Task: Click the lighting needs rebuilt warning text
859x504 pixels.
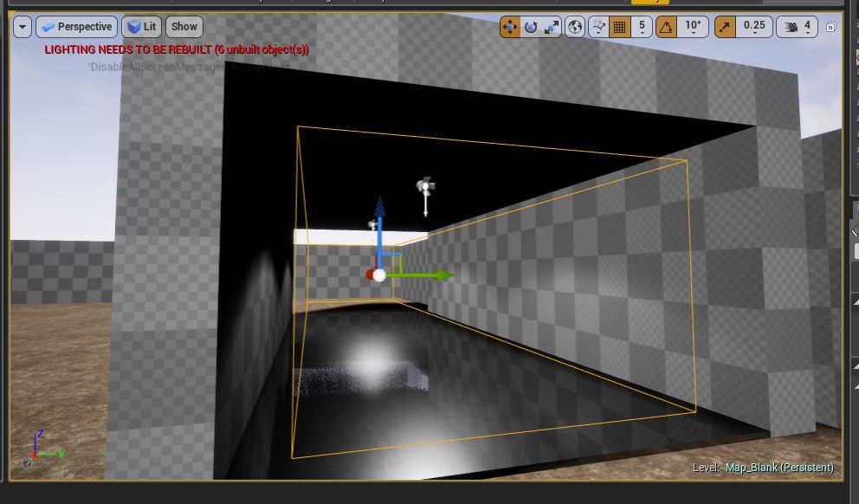Action: coord(177,49)
